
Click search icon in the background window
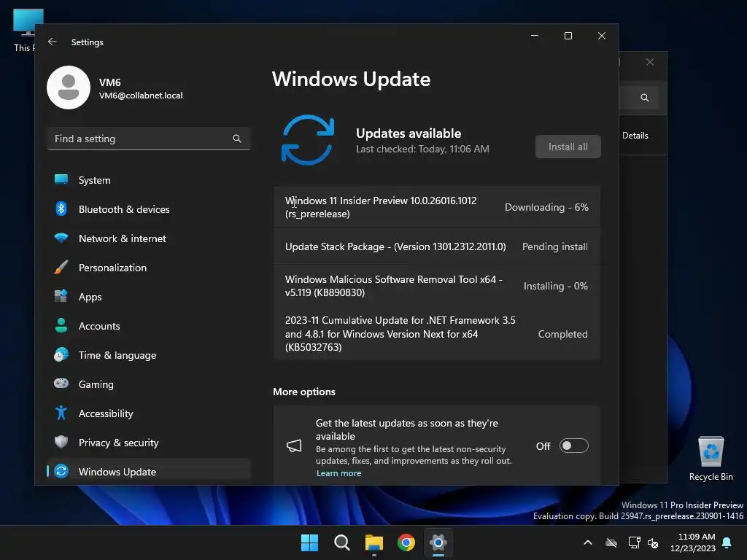click(x=645, y=98)
